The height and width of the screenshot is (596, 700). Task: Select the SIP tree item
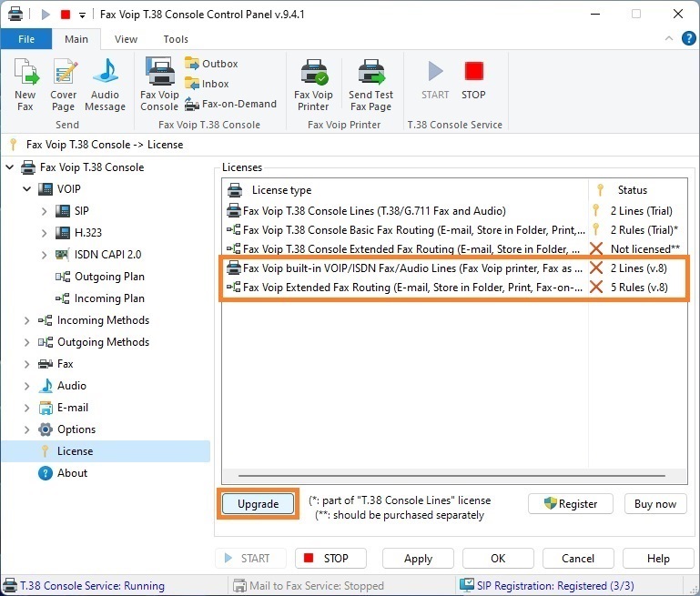pyautogui.click(x=72, y=211)
